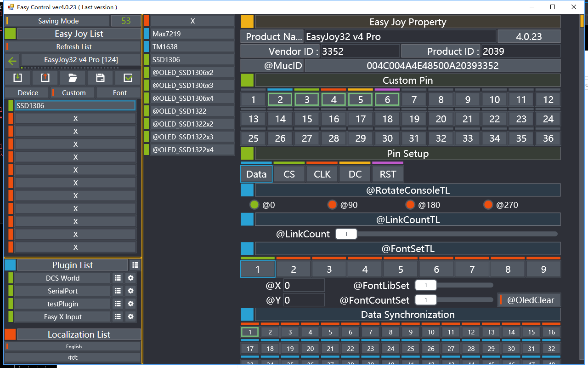Switch to the Font tab

pos(119,92)
